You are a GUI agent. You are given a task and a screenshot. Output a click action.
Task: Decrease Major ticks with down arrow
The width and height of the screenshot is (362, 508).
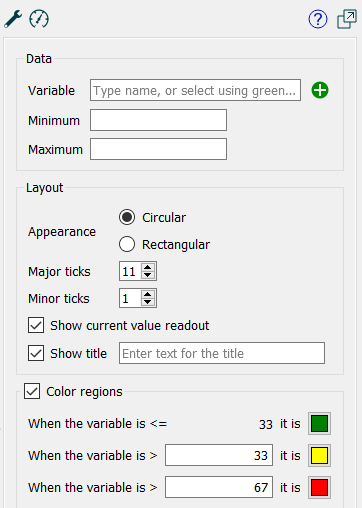pyautogui.click(x=148, y=275)
